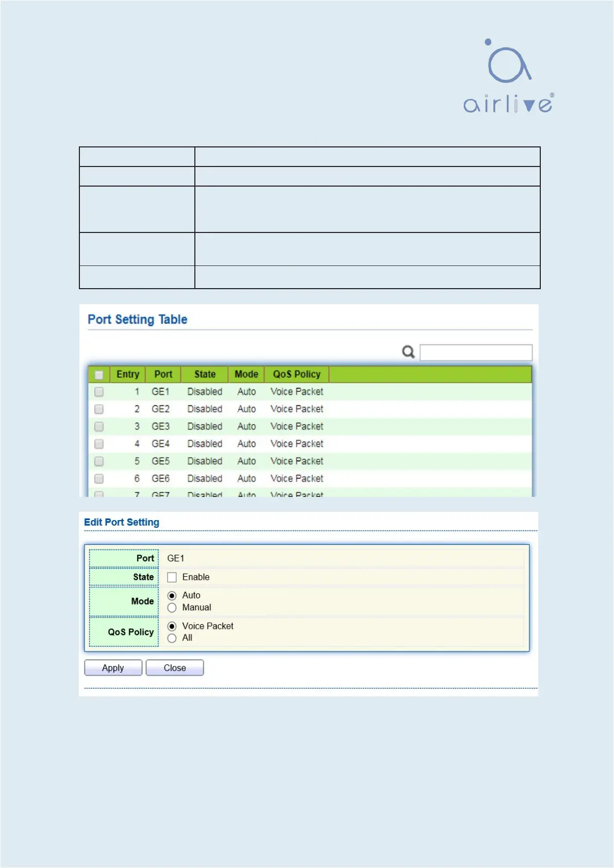Select the GE3 row checkbox

tap(99, 427)
